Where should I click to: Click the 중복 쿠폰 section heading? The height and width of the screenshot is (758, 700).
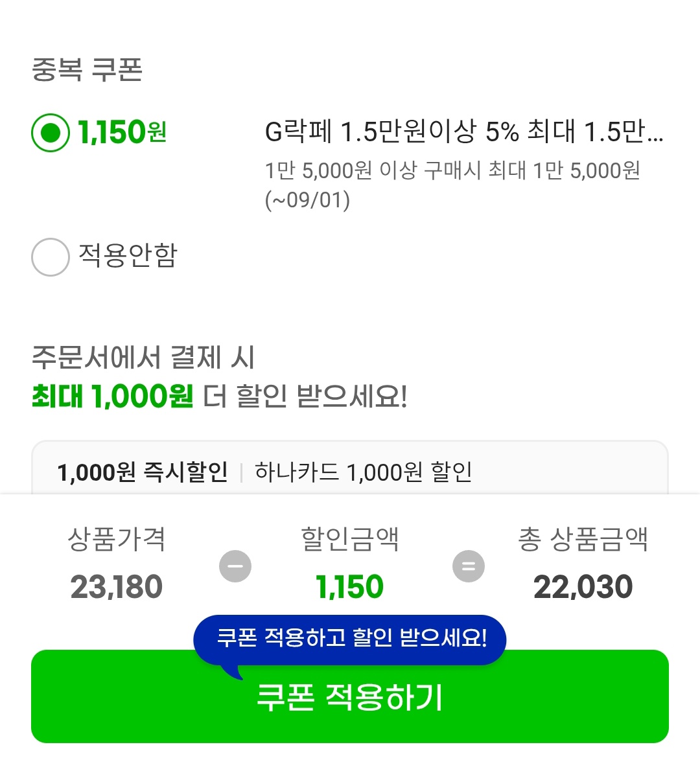click(x=87, y=70)
